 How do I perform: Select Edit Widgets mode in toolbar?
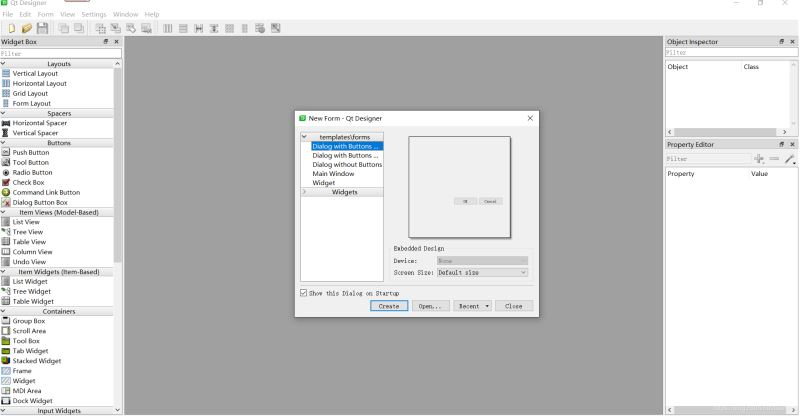click(103, 28)
